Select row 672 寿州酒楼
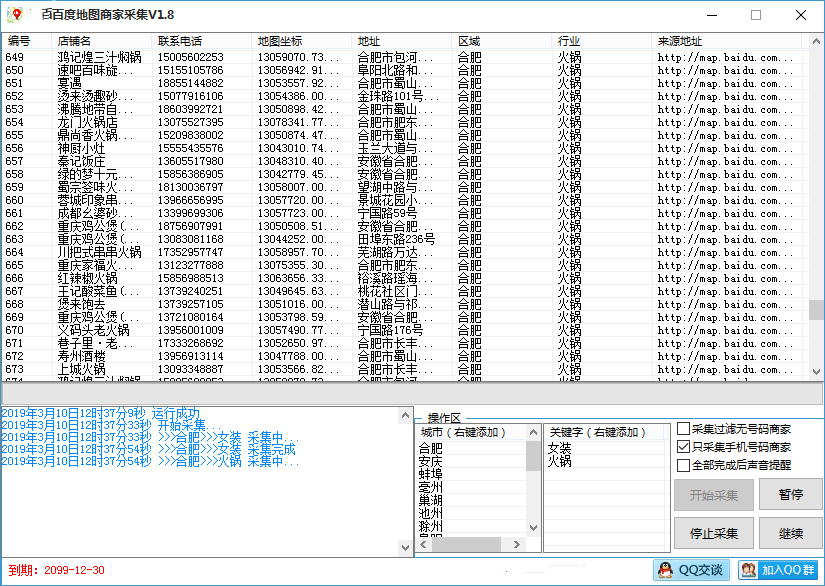The image size is (825, 586). [403, 356]
